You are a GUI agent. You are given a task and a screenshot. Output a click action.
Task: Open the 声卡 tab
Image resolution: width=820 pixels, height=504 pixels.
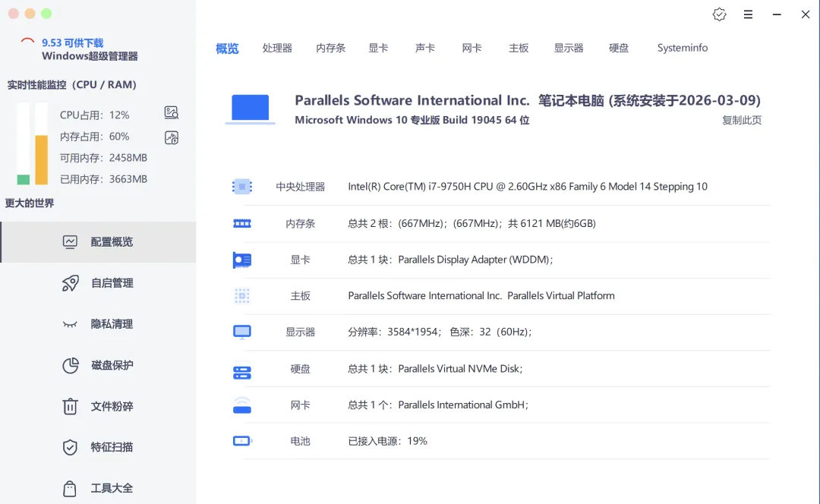tap(425, 48)
